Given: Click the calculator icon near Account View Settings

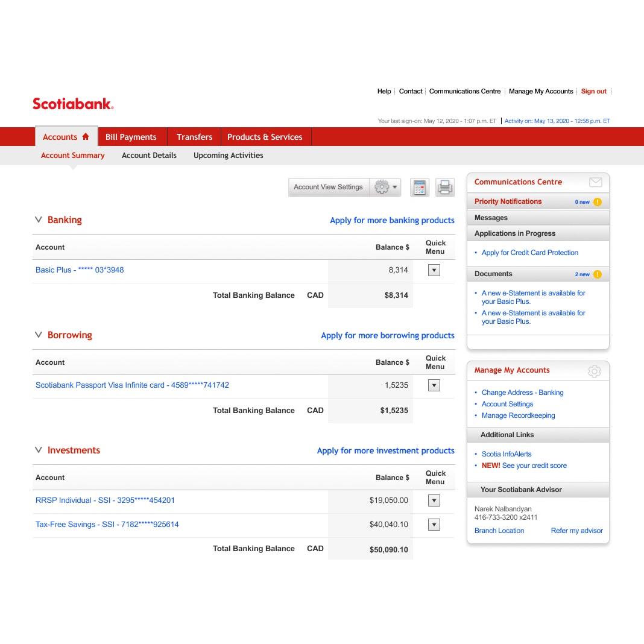Looking at the screenshot, I should (x=420, y=188).
